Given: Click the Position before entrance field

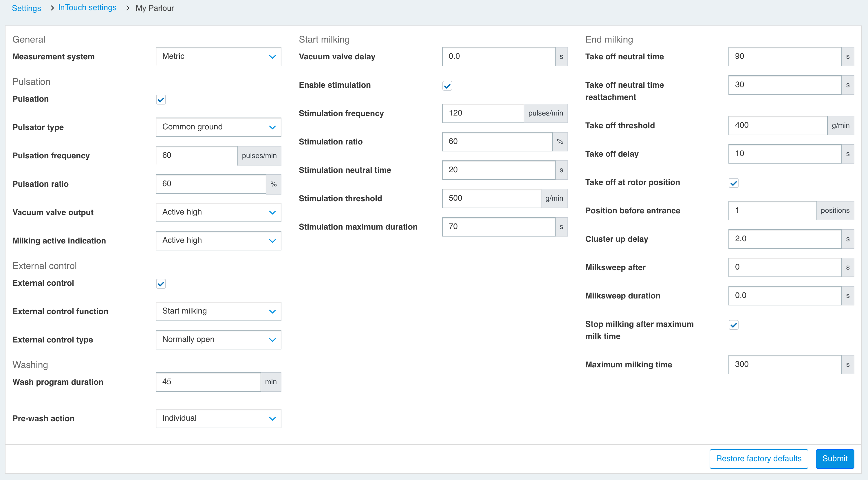Looking at the screenshot, I should (x=773, y=210).
